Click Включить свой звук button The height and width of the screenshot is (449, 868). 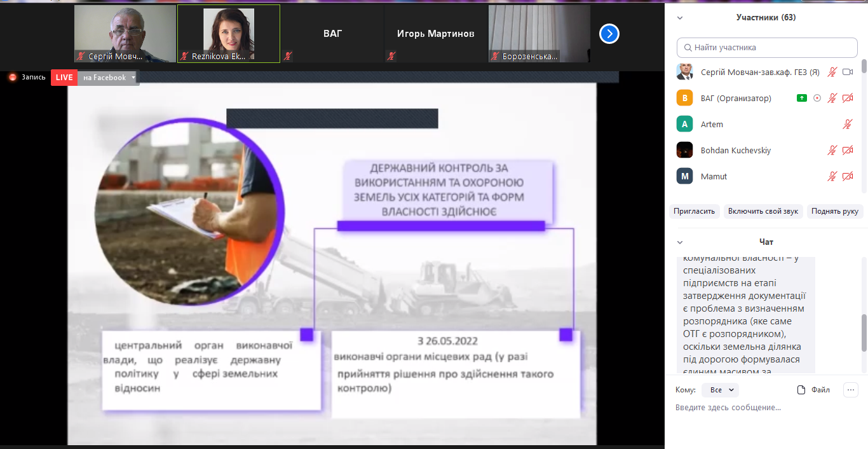(763, 211)
